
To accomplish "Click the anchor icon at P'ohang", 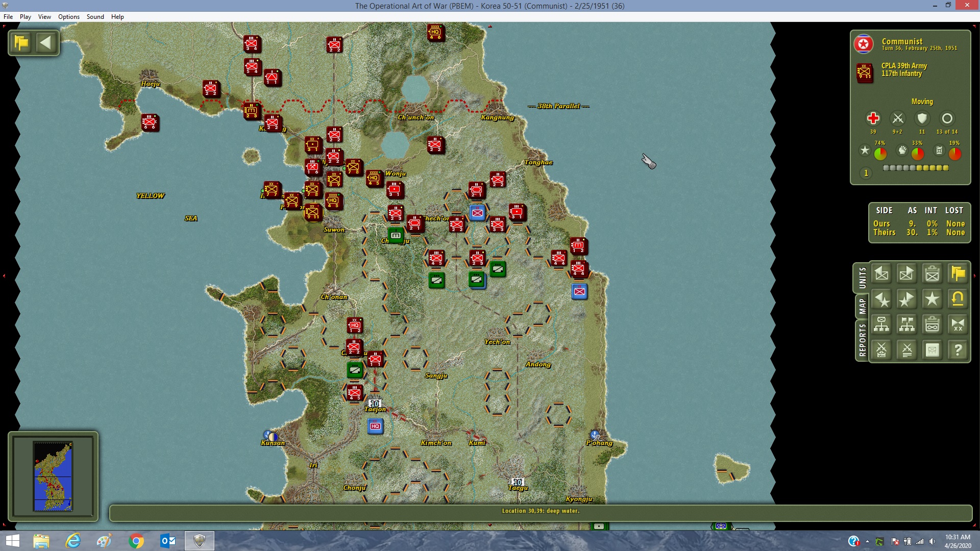I will [594, 435].
